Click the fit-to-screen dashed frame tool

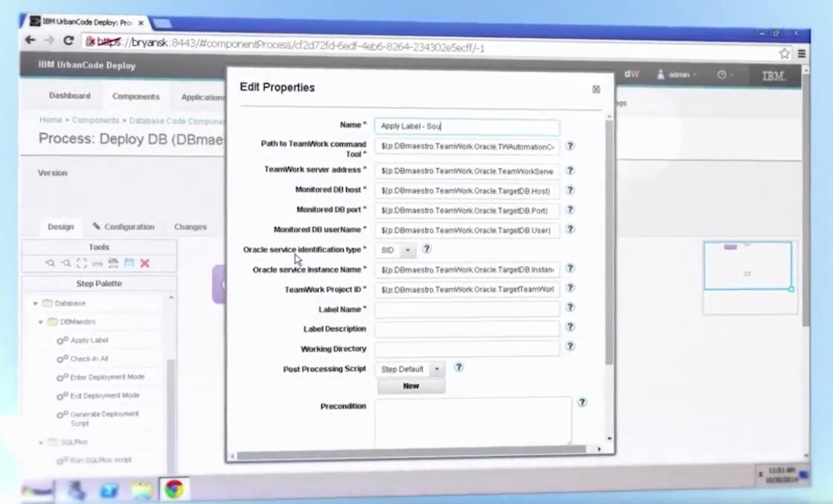point(82,263)
